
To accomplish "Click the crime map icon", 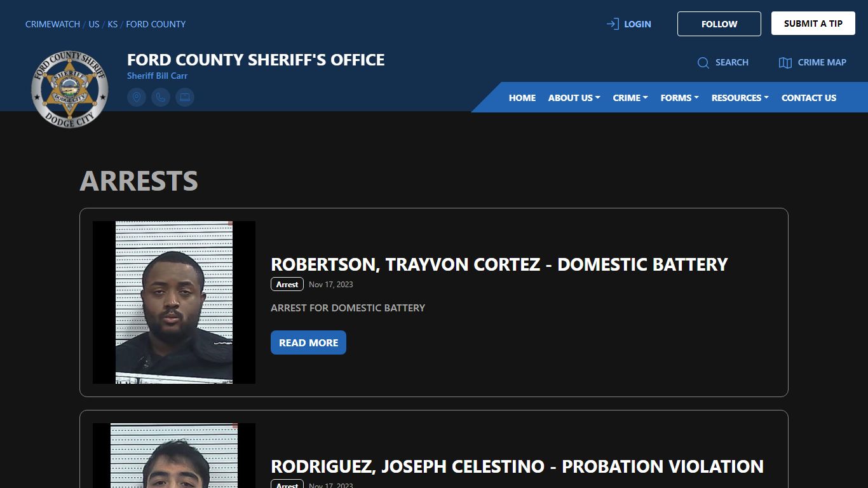I will [785, 63].
